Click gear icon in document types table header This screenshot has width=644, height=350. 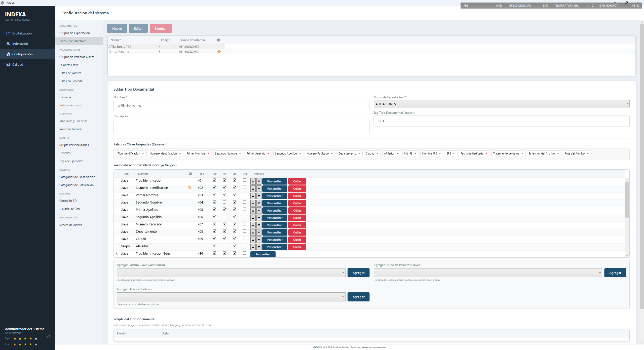click(218, 40)
